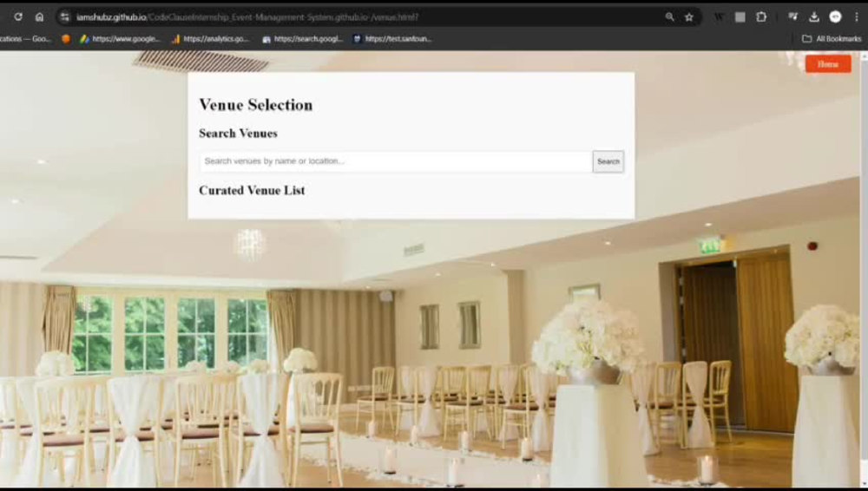Click the gray square extension icon
Screen dimensions: 868x491
(x=740, y=17)
